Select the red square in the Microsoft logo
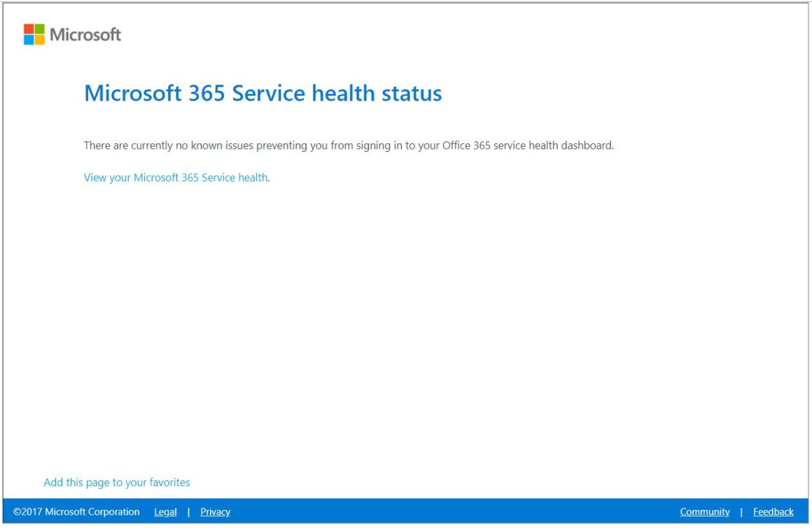This screenshot has height=528, width=812. click(x=28, y=27)
